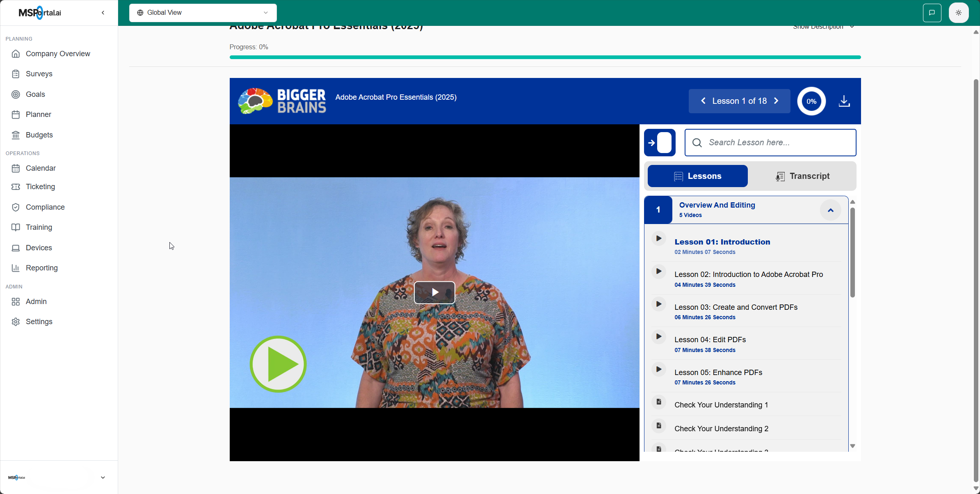Open the Surveys clipboard icon
This screenshot has width=980, height=494.
tap(16, 74)
